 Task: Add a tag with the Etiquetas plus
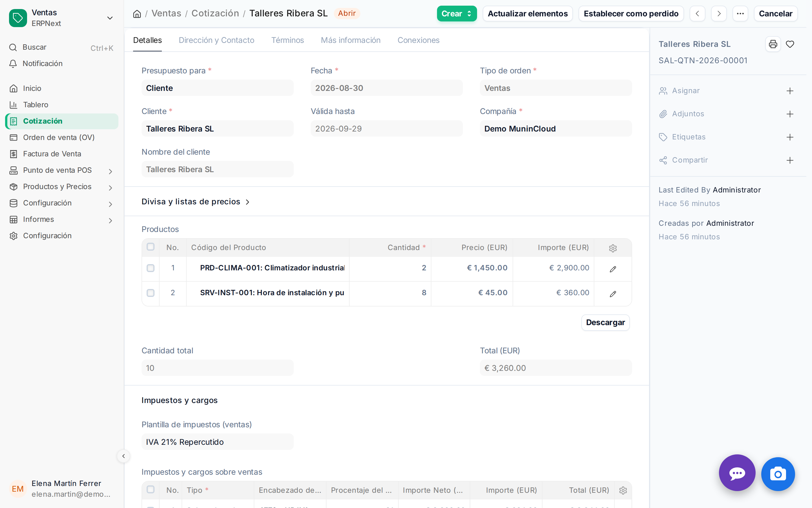click(x=790, y=137)
